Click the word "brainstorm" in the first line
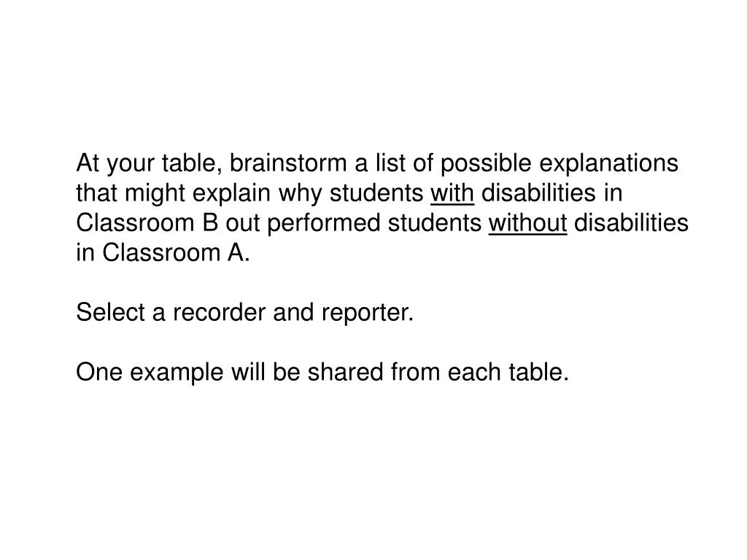This screenshot has width=747, height=560. (x=289, y=163)
